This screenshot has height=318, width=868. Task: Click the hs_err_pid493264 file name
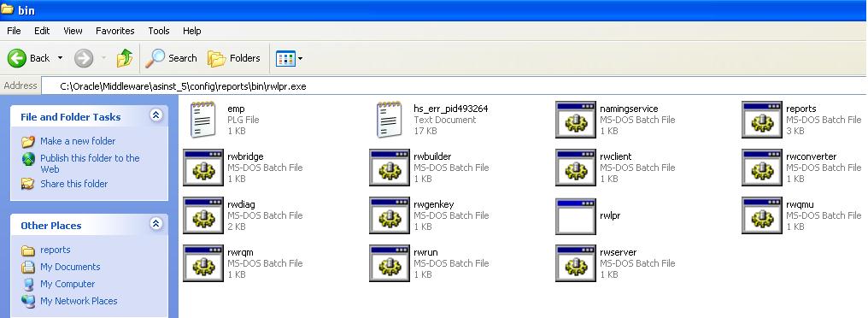[x=450, y=109]
